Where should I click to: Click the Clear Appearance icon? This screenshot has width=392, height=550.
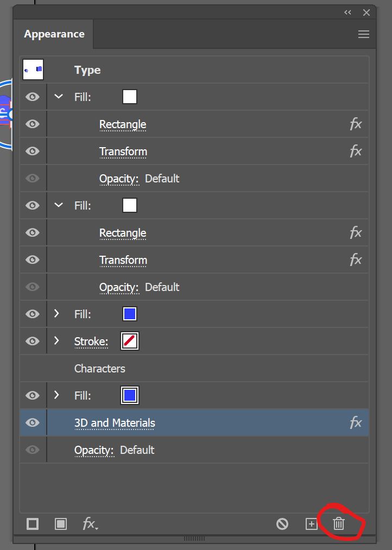point(282,524)
